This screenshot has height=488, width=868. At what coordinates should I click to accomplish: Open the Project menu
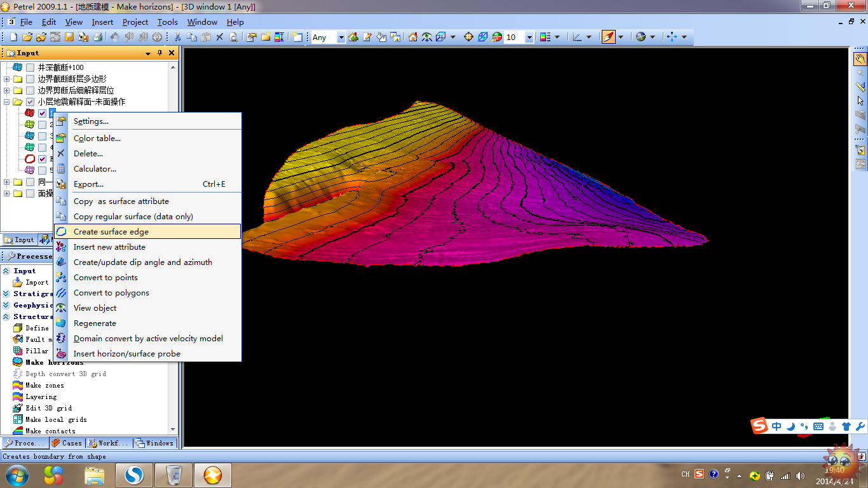(135, 22)
